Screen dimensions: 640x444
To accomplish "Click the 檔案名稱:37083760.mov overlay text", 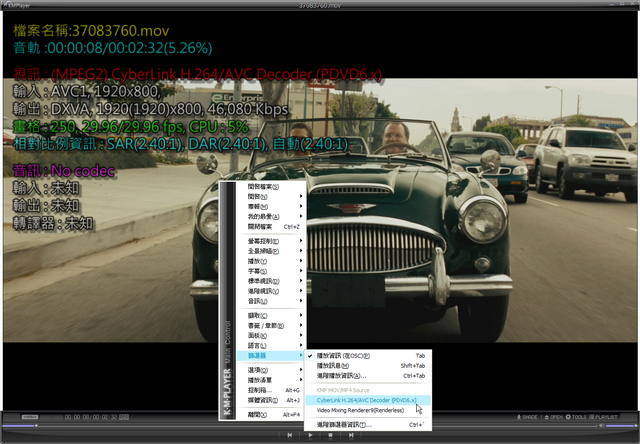I will [x=91, y=31].
